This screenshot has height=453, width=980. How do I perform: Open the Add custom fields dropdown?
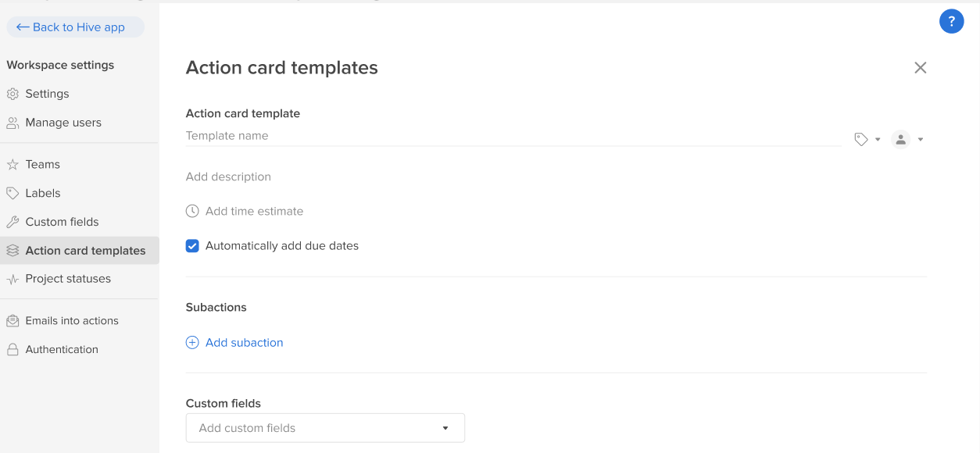click(325, 428)
